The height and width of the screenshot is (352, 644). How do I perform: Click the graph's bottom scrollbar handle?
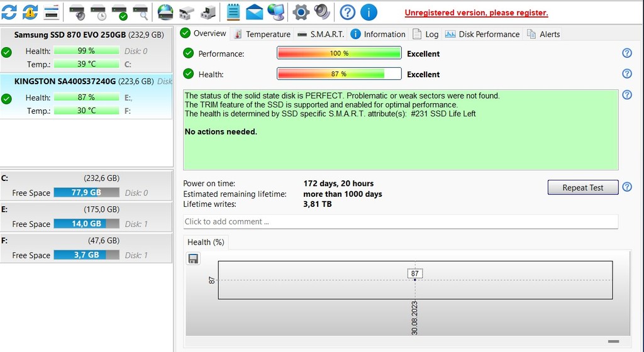click(x=613, y=341)
